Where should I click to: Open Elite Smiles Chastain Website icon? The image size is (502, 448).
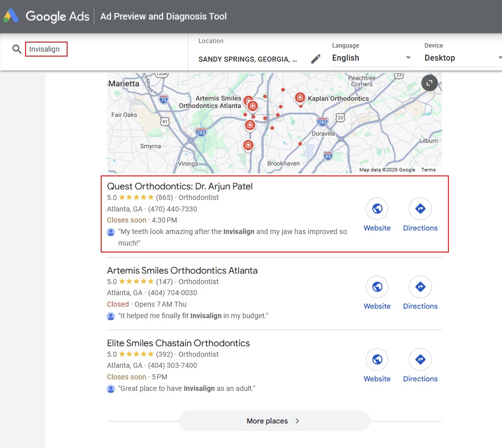pos(377,360)
